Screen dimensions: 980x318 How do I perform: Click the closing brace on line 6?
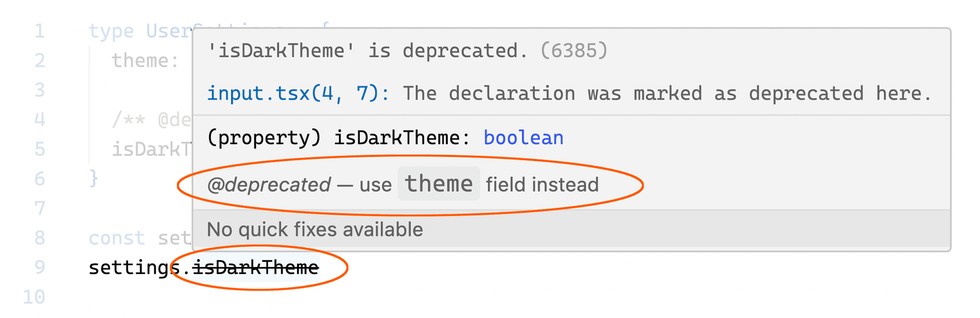(x=93, y=179)
